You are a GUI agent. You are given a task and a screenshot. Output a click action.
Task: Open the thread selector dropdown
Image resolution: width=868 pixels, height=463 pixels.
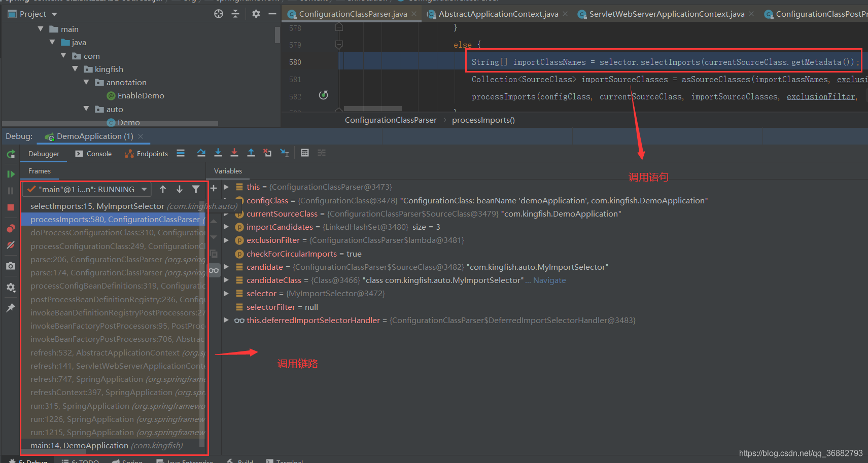[x=87, y=189]
